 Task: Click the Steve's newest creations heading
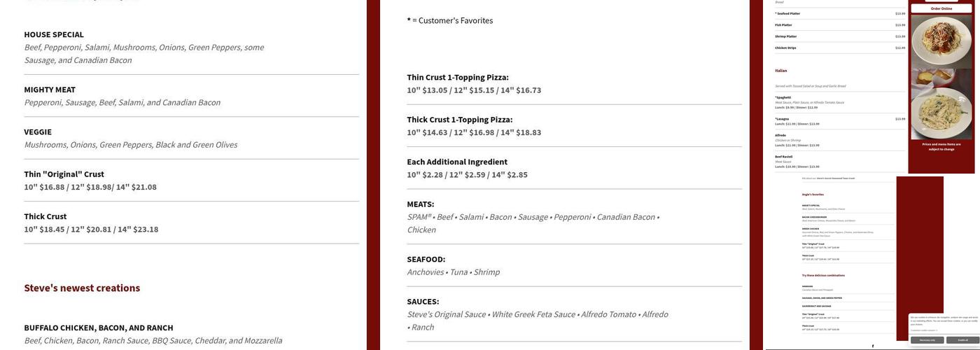pos(82,288)
